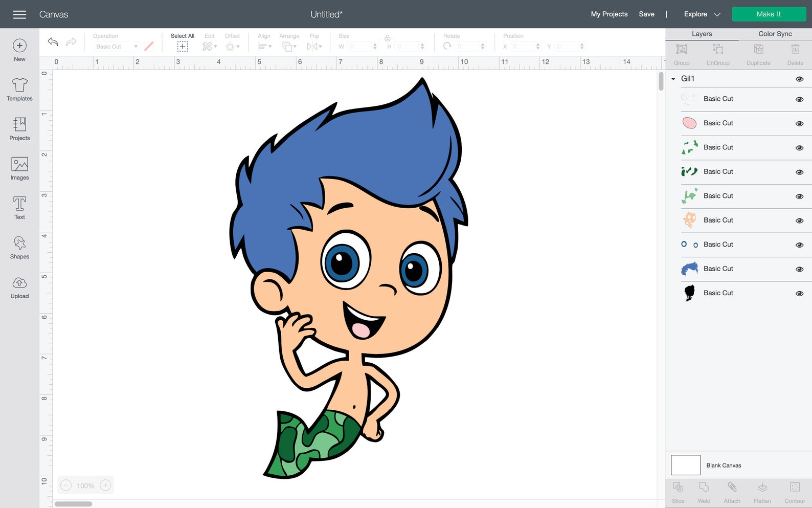
Task: Select the black outline layer thumbnail
Action: pyautogui.click(x=689, y=293)
